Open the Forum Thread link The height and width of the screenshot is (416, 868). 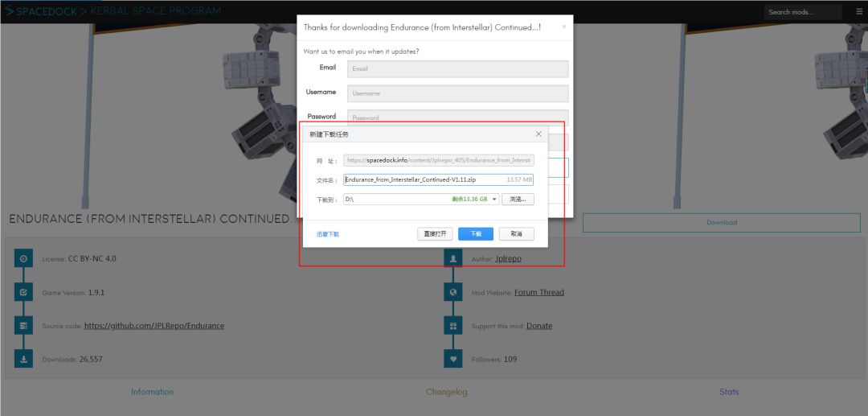[x=539, y=292]
